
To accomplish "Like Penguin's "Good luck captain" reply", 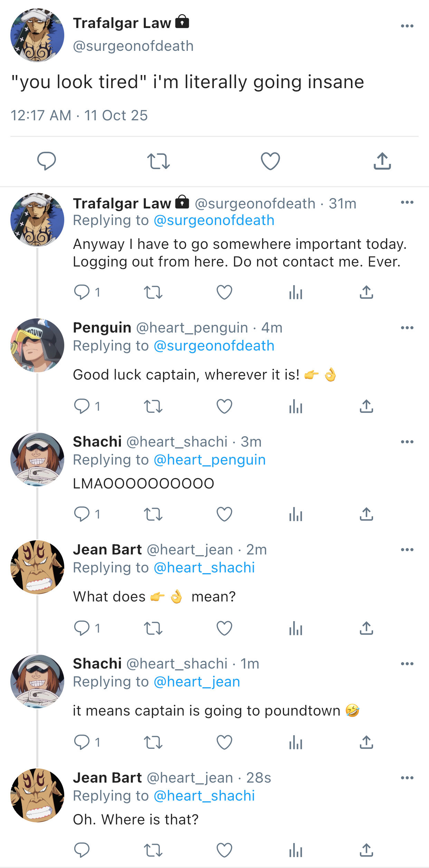I will tap(224, 406).
